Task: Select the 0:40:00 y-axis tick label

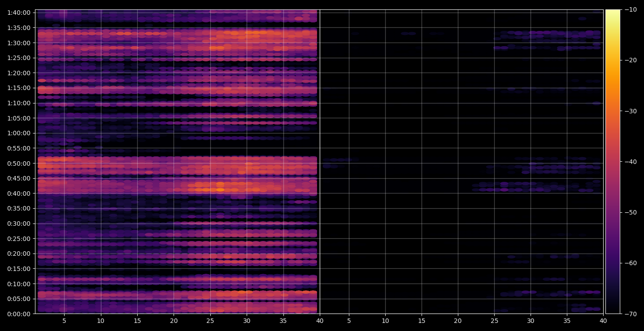Action: point(19,193)
